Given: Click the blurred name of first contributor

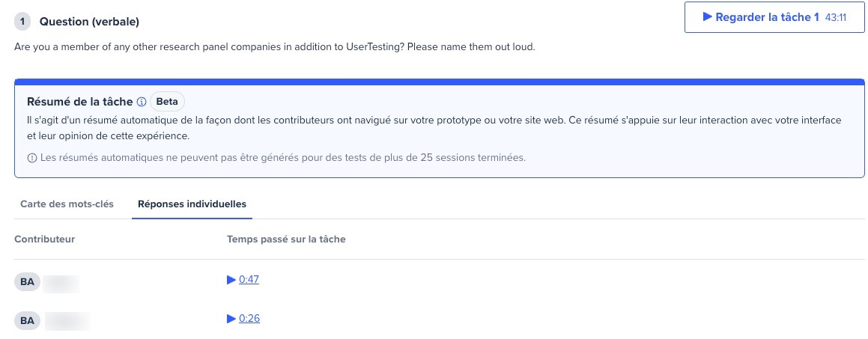Looking at the screenshot, I should (x=61, y=283).
